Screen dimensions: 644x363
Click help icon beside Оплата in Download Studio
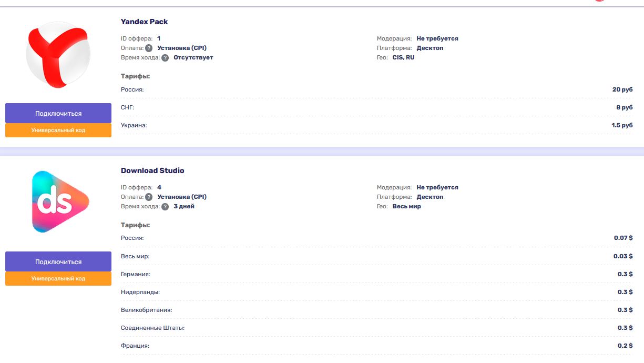point(149,197)
